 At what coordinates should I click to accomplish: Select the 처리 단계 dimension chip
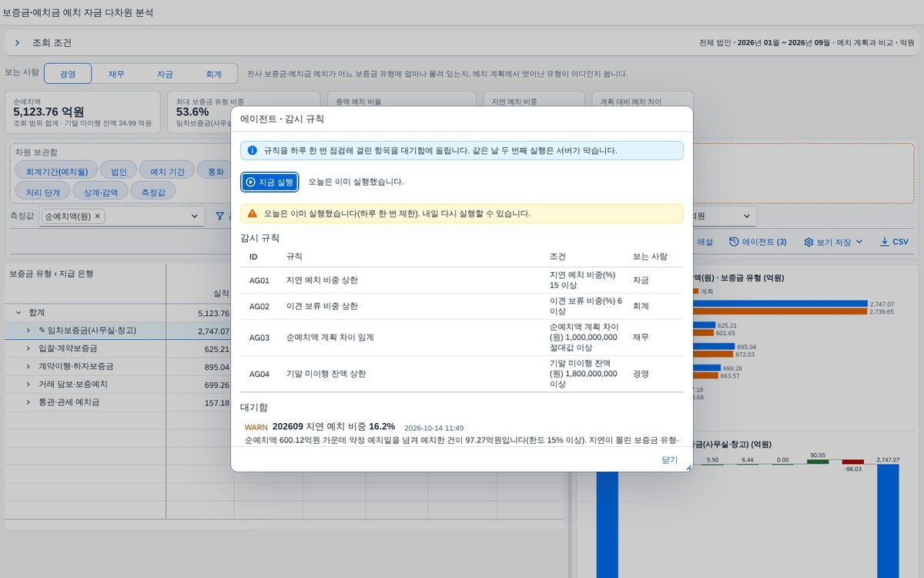(x=43, y=191)
